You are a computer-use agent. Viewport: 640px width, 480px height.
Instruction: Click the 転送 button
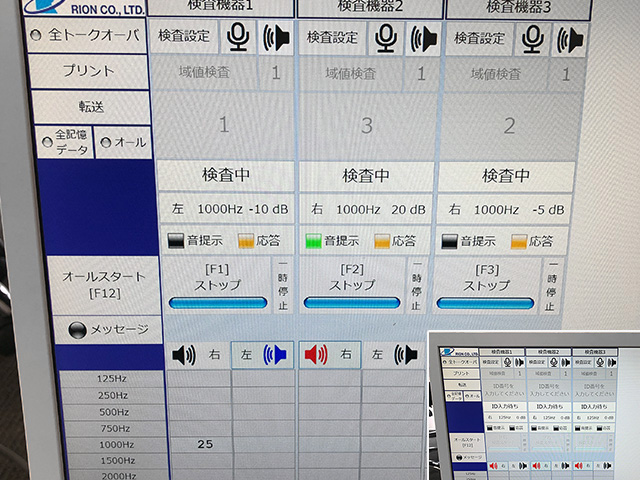(x=94, y=106)
